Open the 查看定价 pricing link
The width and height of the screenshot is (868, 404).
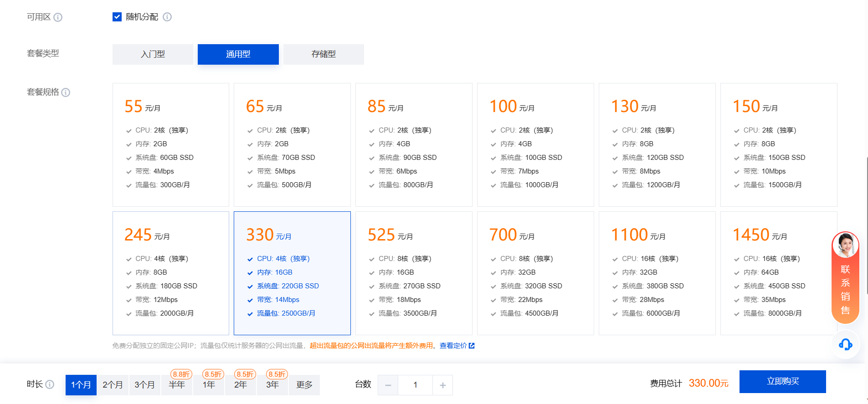[x=452, y=346]
